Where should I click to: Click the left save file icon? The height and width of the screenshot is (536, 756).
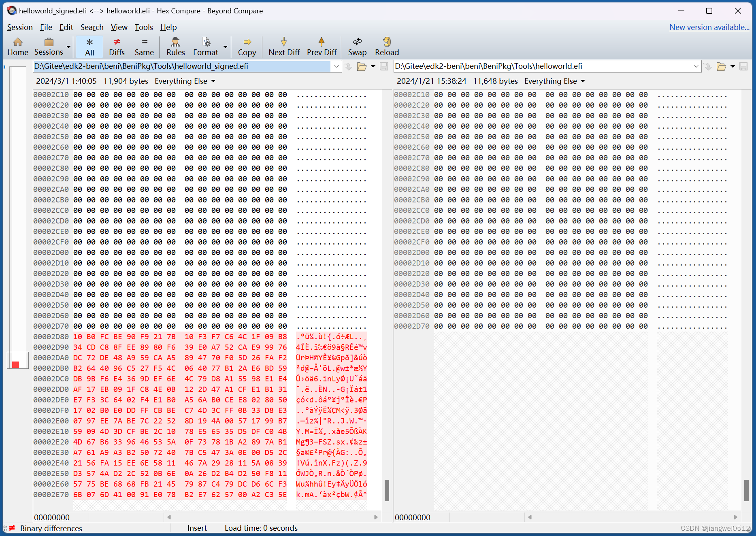pyautogui.click(x=384, y=66)
